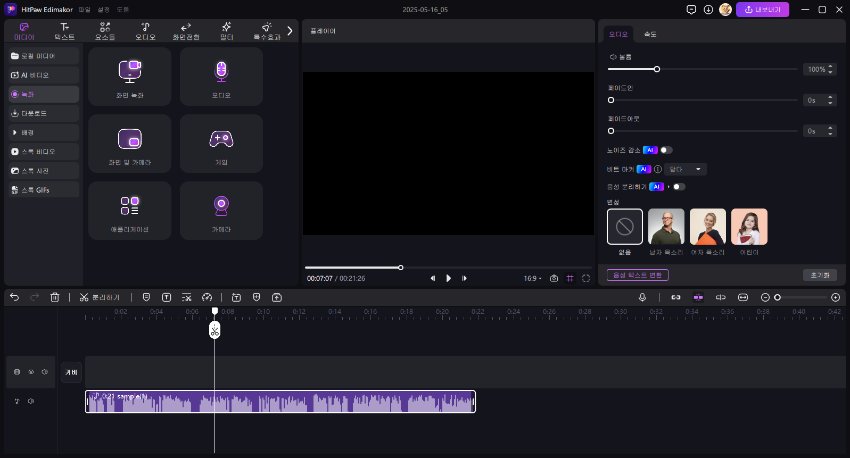This screenshot has height=458, width=850.
Task: Select the Download entry in the left sidebar
Action: pyautogui.click(x=43, y=113)
